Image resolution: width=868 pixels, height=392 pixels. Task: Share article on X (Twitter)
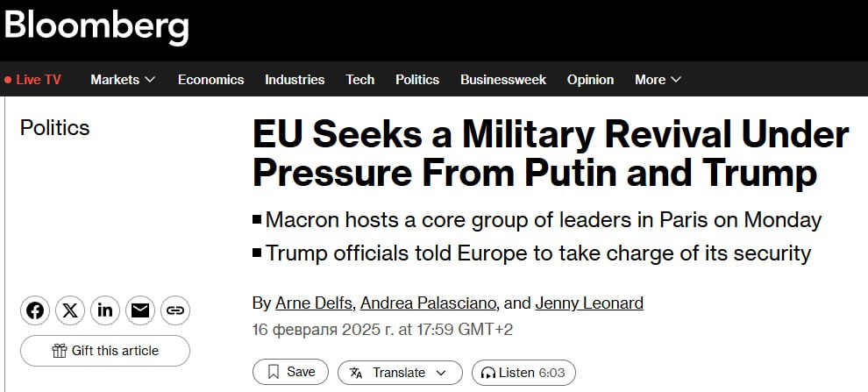point(70,310)
